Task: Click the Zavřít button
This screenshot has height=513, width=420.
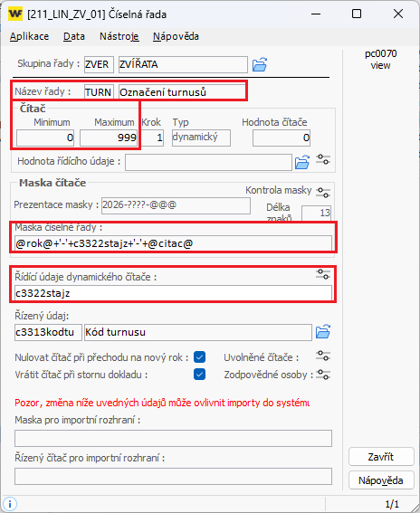Action: coord(381,457)
